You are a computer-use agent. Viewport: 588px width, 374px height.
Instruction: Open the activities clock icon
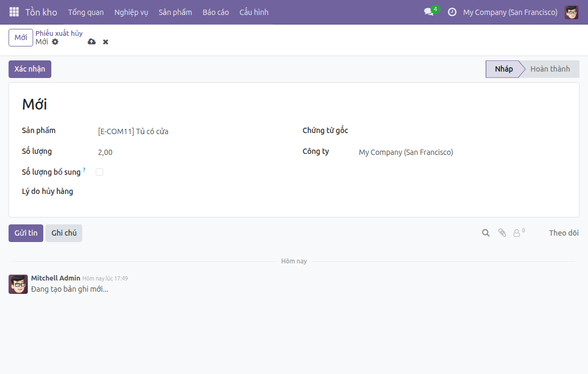(x=452, y=12)
